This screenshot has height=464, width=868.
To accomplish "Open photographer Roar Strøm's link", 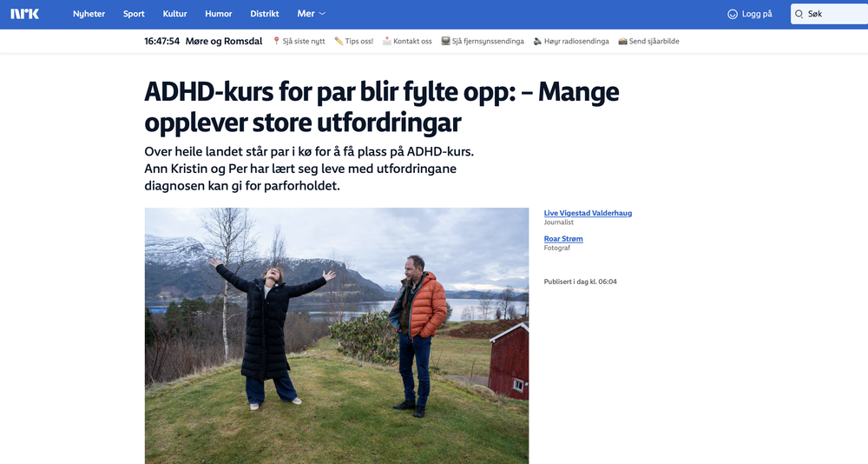I will coord(563,239).
